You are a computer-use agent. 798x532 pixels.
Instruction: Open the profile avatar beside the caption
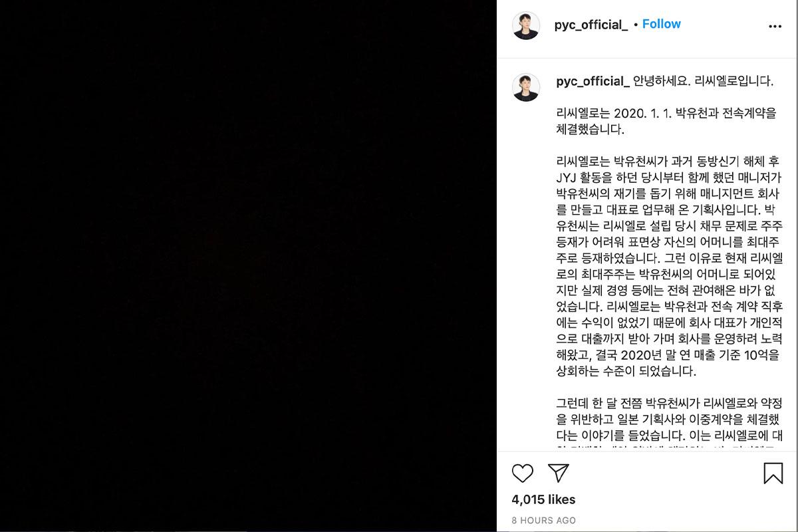click(x=525, y=87)
